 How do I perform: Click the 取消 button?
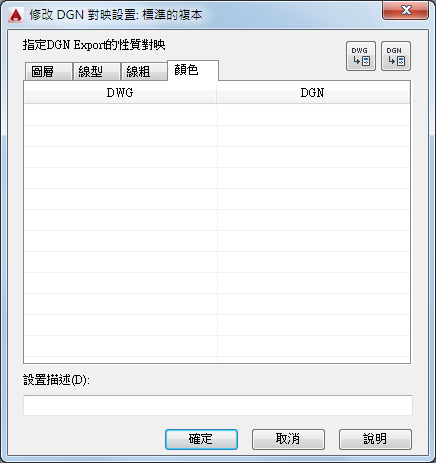288,439
